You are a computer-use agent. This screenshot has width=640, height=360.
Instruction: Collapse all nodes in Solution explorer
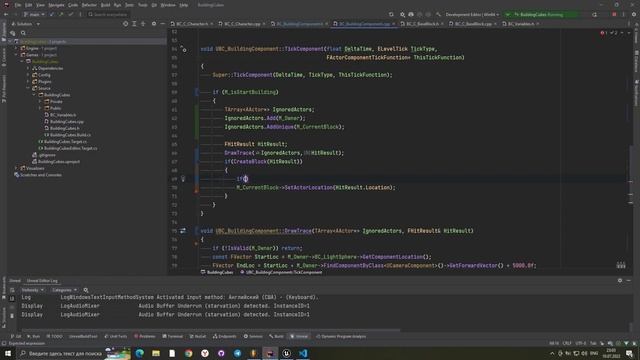143,24
